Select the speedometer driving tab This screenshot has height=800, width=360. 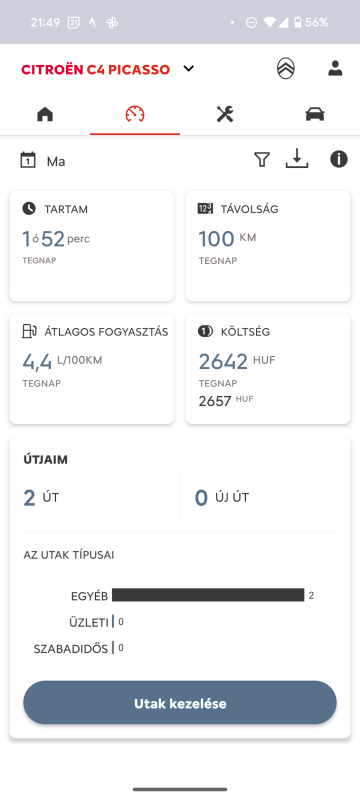[135, 114]
